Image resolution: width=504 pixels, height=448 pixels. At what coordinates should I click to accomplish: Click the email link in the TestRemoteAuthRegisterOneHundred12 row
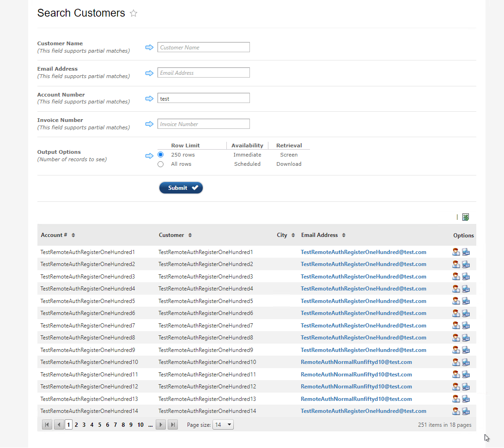click(x=356, y=387)
